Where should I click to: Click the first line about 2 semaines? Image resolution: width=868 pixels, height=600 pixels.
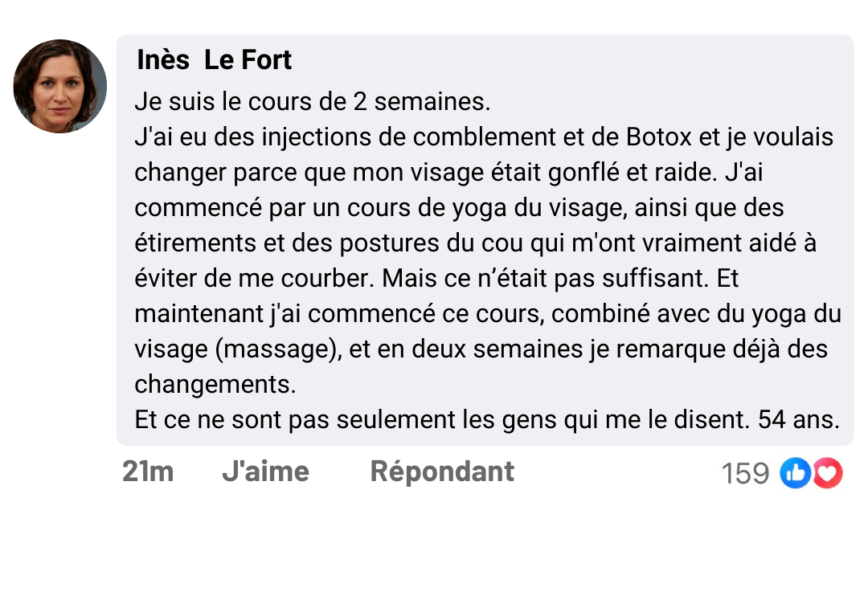[x=312, y=103]
